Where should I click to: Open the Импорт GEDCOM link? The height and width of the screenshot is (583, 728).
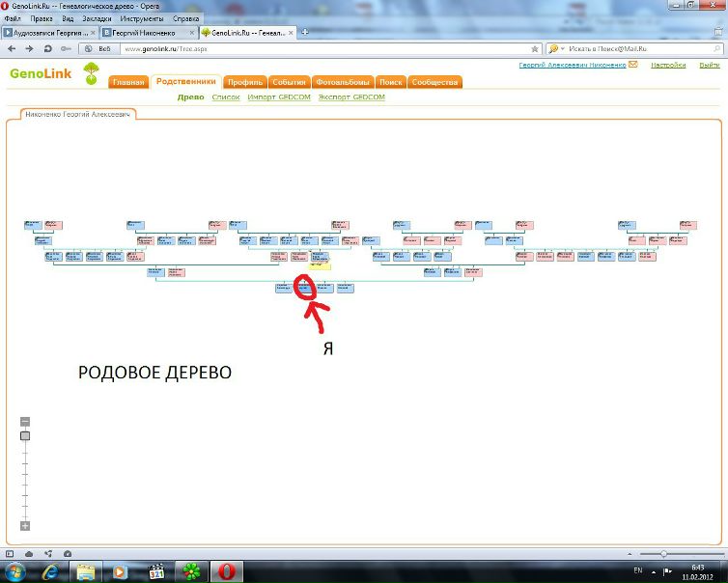(279, 97)
